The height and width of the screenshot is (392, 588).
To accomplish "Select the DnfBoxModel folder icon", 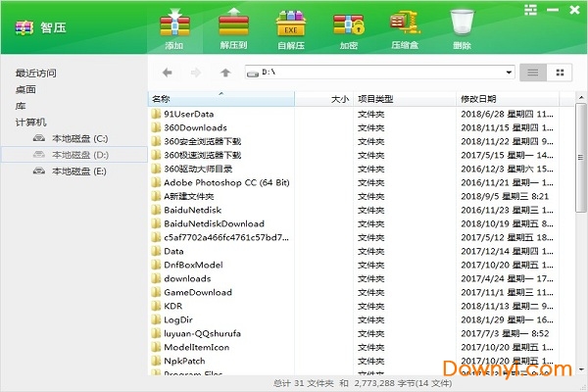I will click(156, 265).
